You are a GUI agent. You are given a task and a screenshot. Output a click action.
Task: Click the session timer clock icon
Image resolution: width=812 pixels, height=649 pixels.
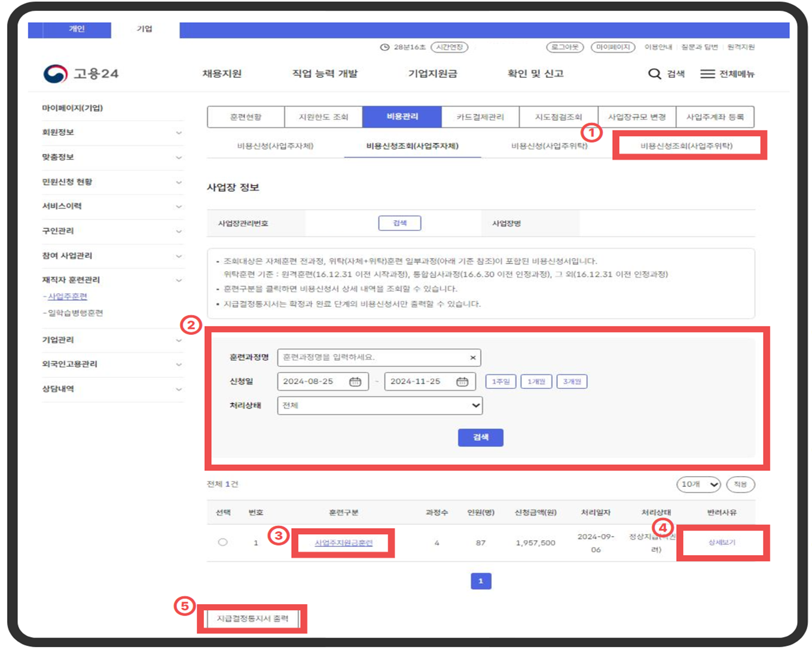[x=385, y=47]
